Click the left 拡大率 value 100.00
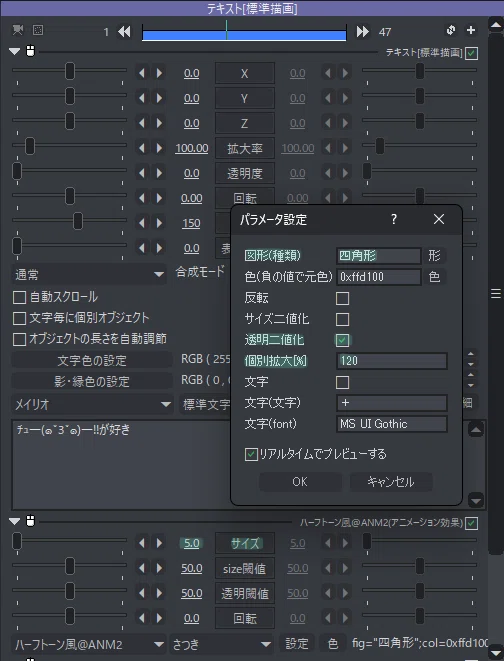 [192, 148]
